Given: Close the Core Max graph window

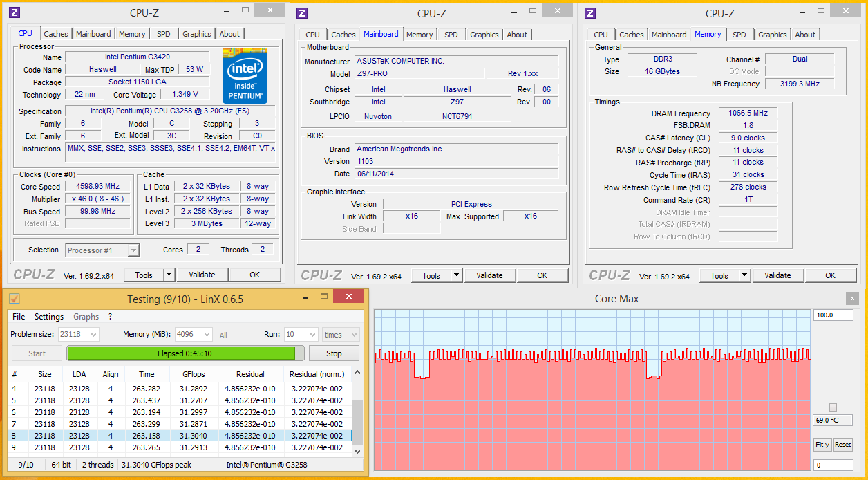Looking at the screenshot, I should pyautogui.click(x=851, y=299).
